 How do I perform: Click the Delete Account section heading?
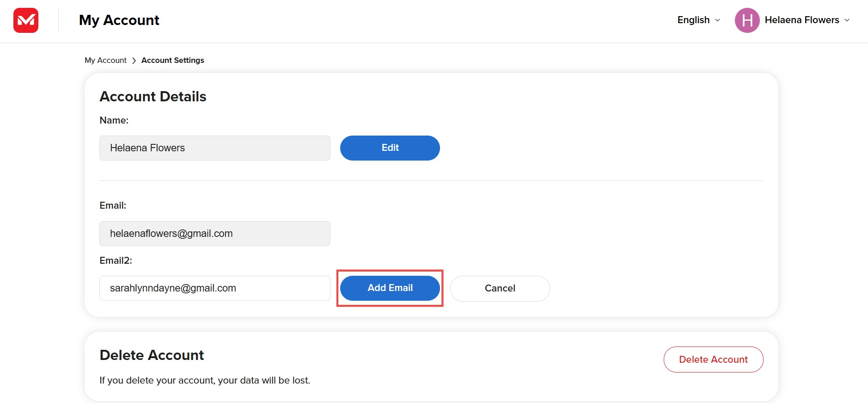(x=152, y=355)
